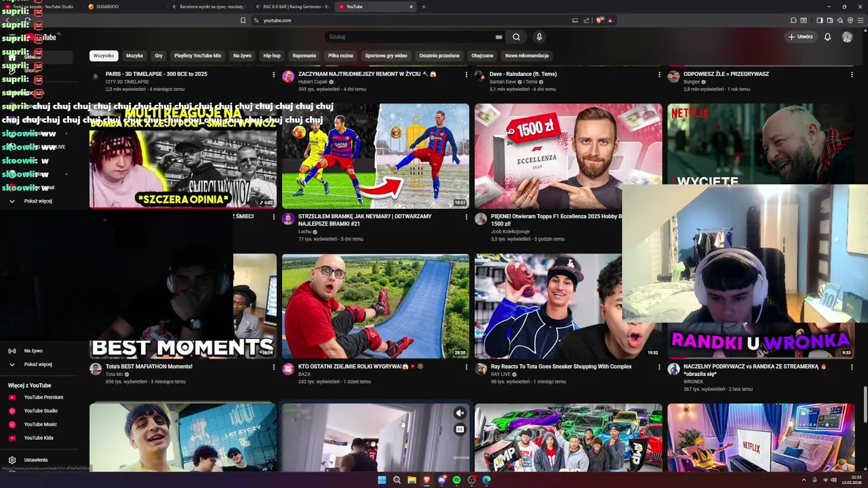Open WRONEK channel avatar
This screenshot has width=868, height=488.
673,369
